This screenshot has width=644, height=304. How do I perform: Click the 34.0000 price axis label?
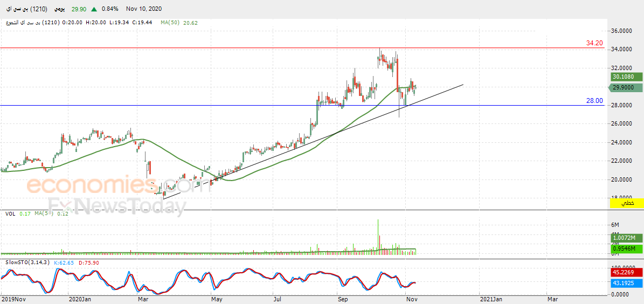click(x=621, y=49)
